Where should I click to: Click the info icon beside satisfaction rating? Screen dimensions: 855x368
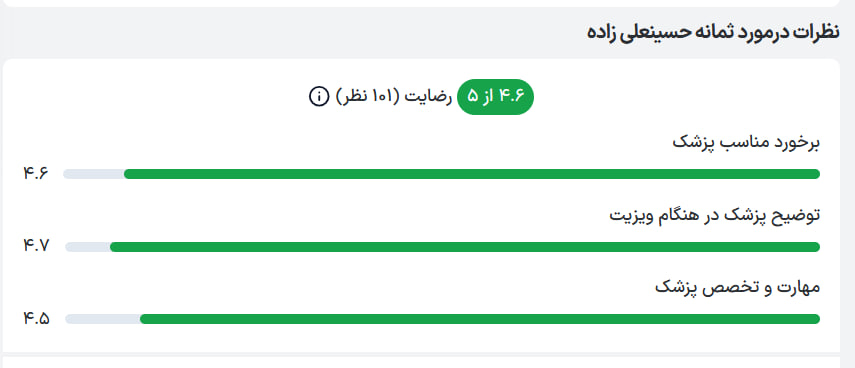click(x=319, y=97)
